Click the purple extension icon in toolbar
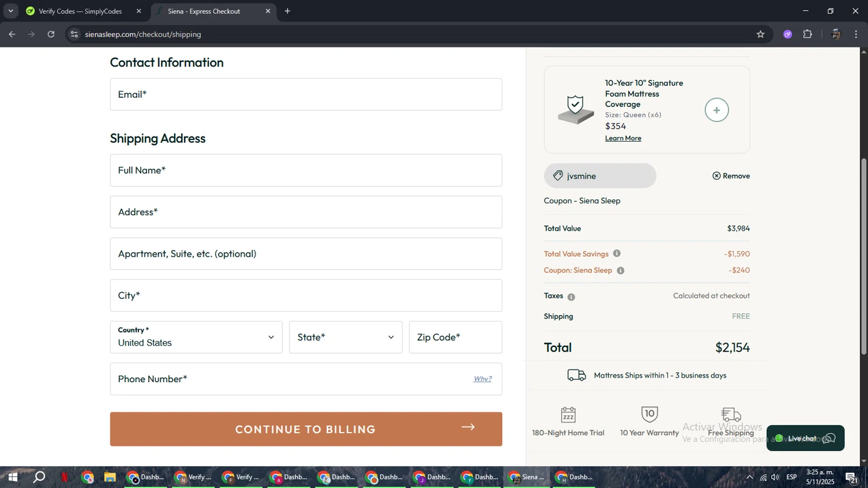Image resolution: width=868 pixels, height=488 pixels. click(x=788, y=34)
